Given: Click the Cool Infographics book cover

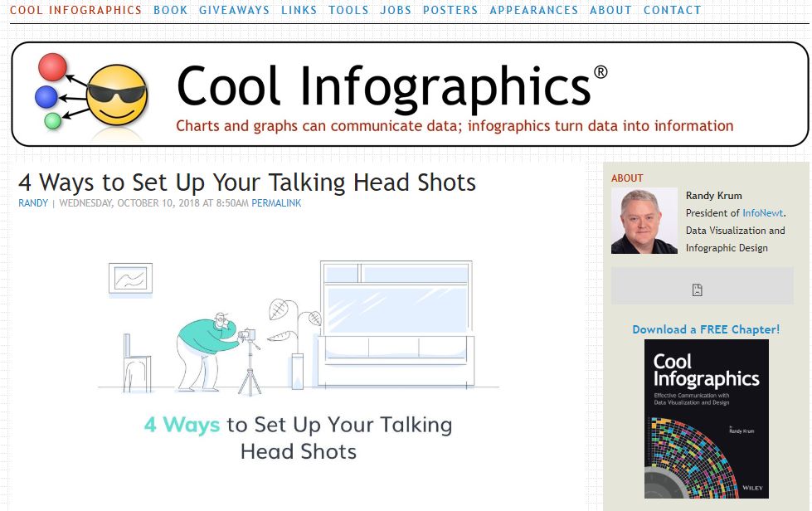Looking at the screenshot, I should click(x=707, y=419).
